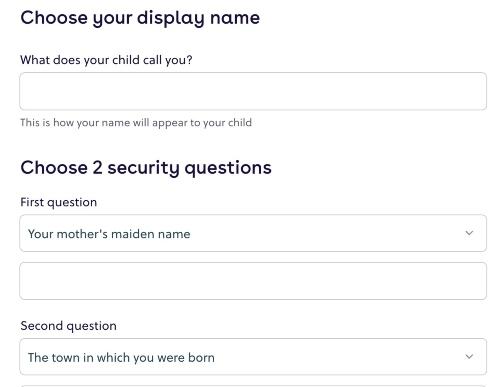This screenshot has height=387, width=500.
Task: Click the 'Choose 2 security questions' heading
Action: click(146, 168)
